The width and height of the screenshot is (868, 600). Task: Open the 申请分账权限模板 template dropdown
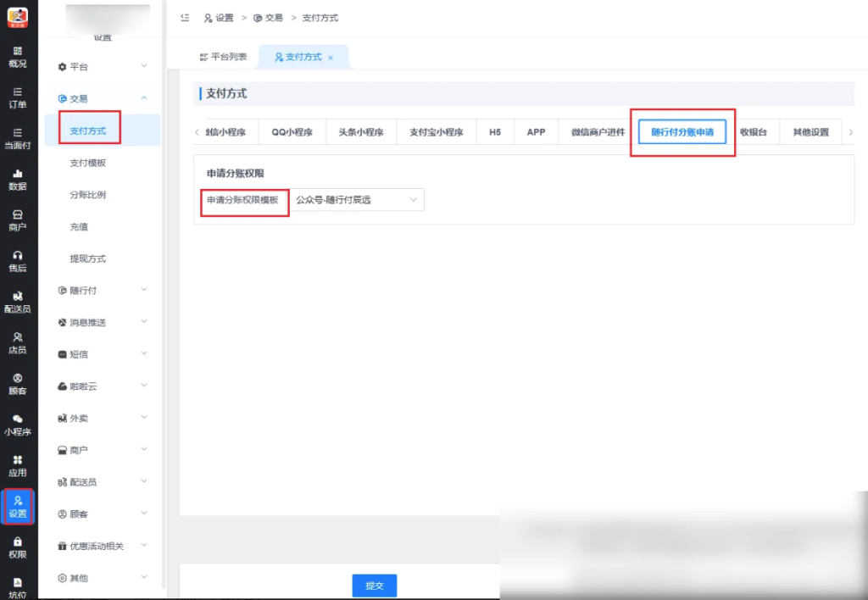pos(356,200)
